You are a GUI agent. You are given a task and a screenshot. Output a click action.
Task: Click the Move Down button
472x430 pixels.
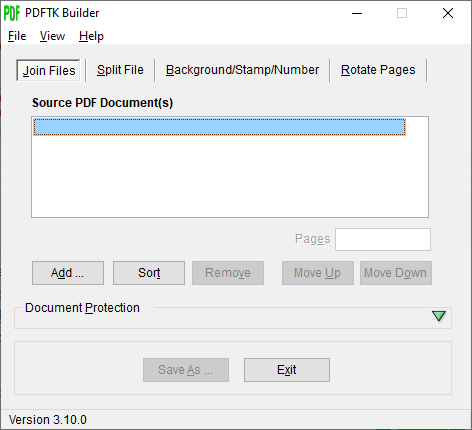point(396,273)
